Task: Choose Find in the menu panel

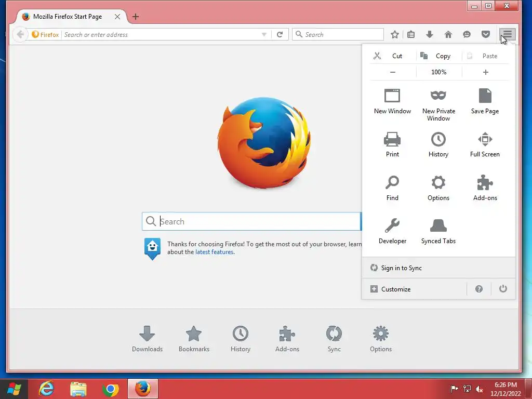Action: point(392,188)
